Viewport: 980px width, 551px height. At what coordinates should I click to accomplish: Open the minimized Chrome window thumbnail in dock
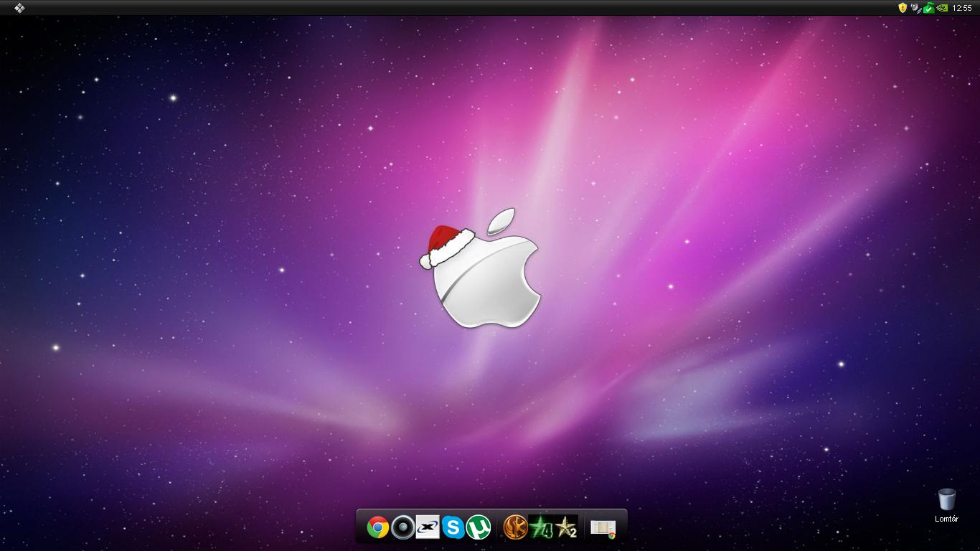click(603, 529)
